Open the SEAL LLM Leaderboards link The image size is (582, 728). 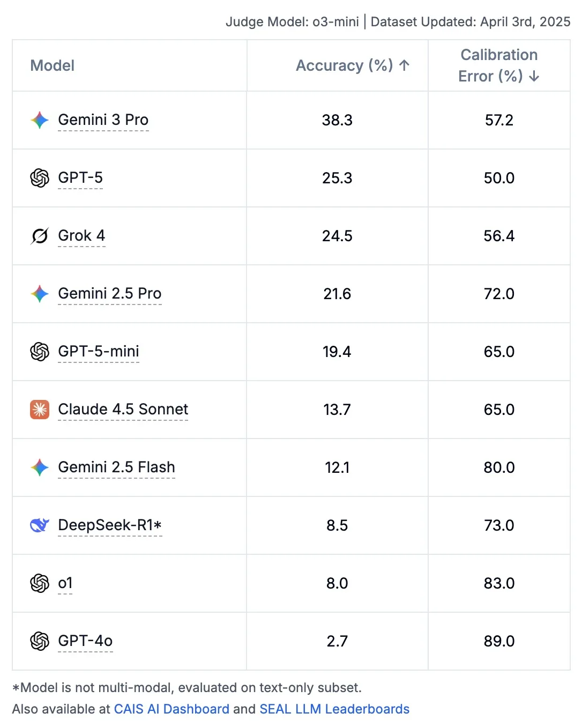(334, 709)
